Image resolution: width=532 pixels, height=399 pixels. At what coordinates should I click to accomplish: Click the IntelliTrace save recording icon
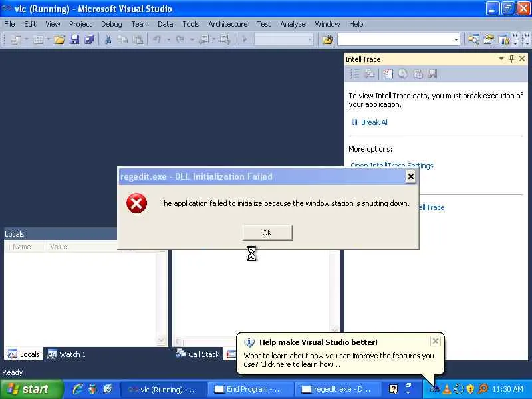point(432,74)
